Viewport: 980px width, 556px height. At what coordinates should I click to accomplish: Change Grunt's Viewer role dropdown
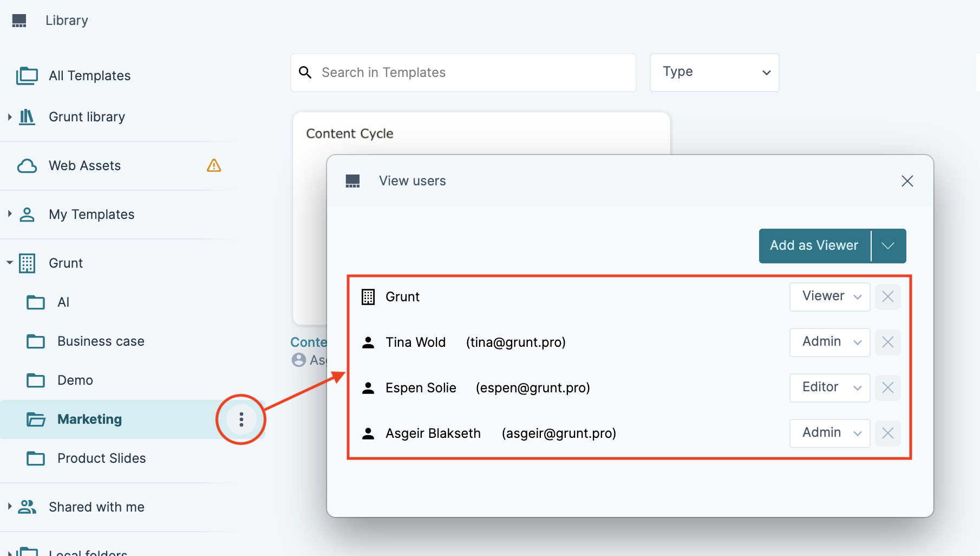tap(829, 297)
